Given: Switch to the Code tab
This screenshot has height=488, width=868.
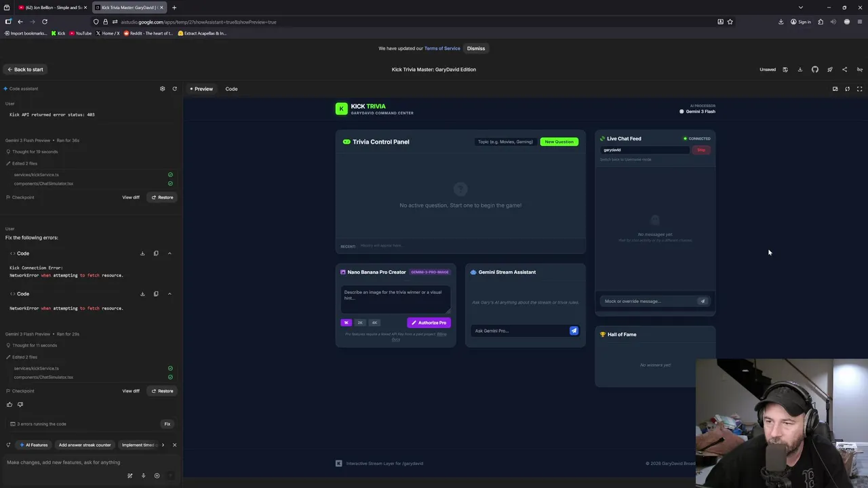Looking at the screenshot, I should [231, 89].
